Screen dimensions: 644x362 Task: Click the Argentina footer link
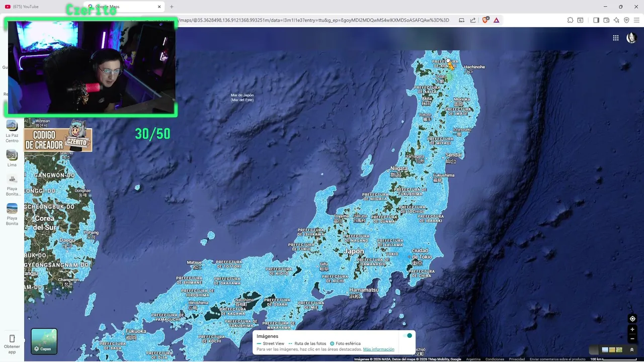tap(473, 359)
